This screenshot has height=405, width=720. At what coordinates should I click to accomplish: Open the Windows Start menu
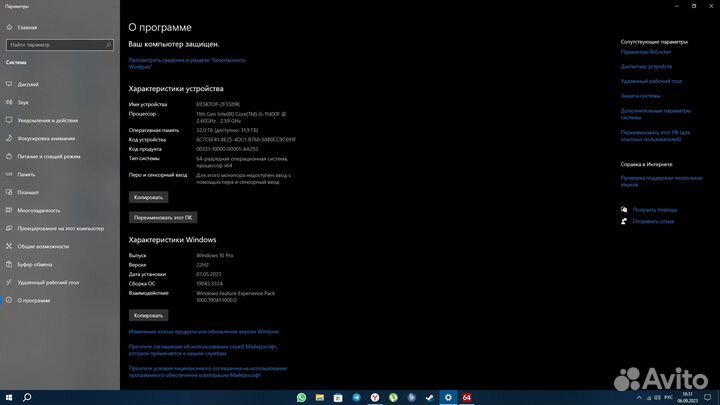click(x=9, y=398)
